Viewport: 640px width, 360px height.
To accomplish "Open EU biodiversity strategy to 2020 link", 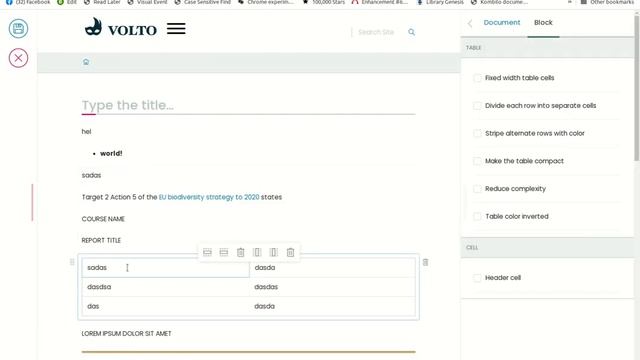I will point(209,197).
